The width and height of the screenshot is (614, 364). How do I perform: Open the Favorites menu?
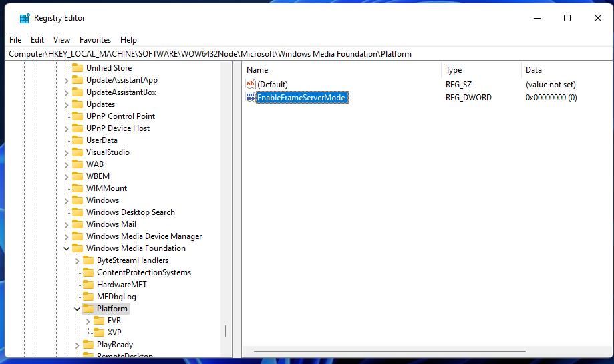coord(95,40)
